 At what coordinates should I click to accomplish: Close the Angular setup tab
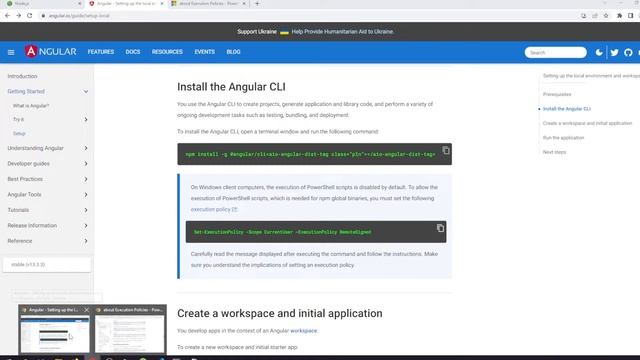(x=162, y=4)
